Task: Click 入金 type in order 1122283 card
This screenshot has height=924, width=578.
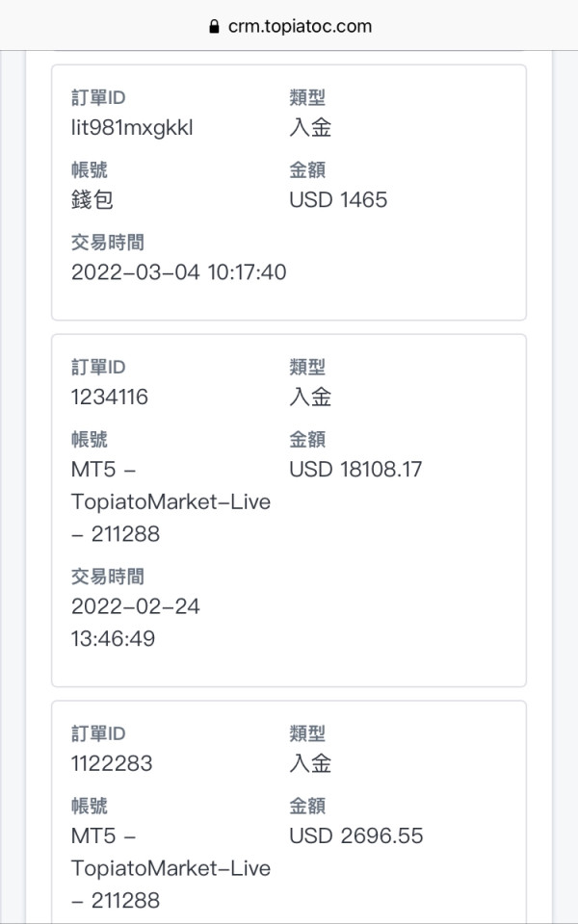Action: point(310,763)
